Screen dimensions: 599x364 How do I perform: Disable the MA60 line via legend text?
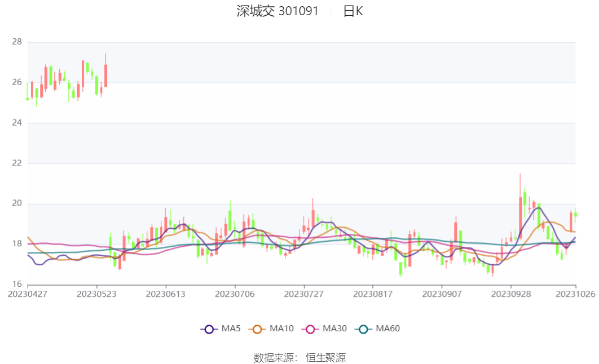coord(387,329)
